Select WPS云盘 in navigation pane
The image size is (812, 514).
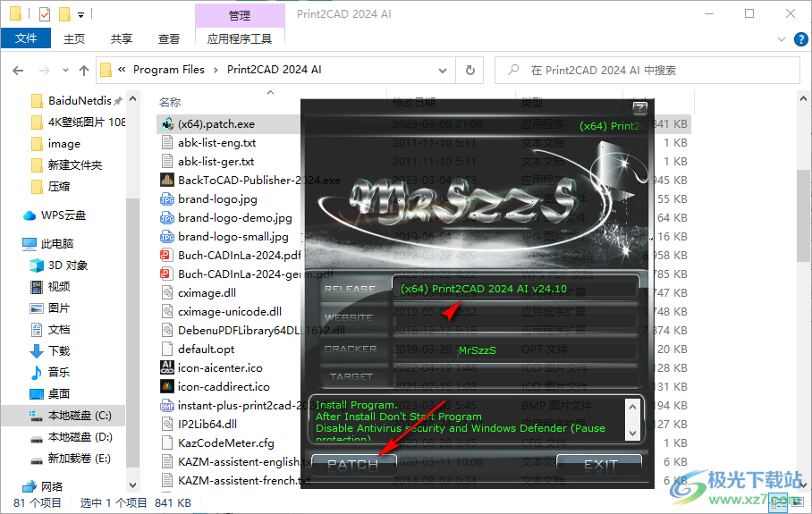point(55,215)
